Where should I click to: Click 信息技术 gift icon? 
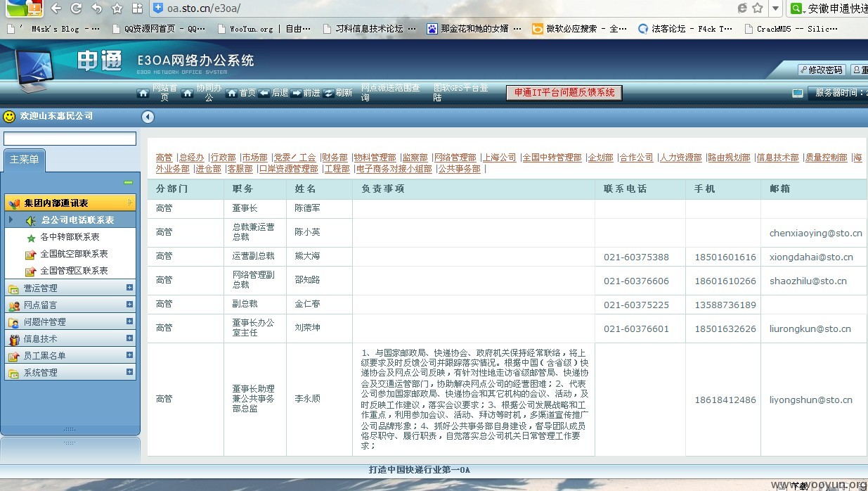pyautogui.click(x=13, y=339)
